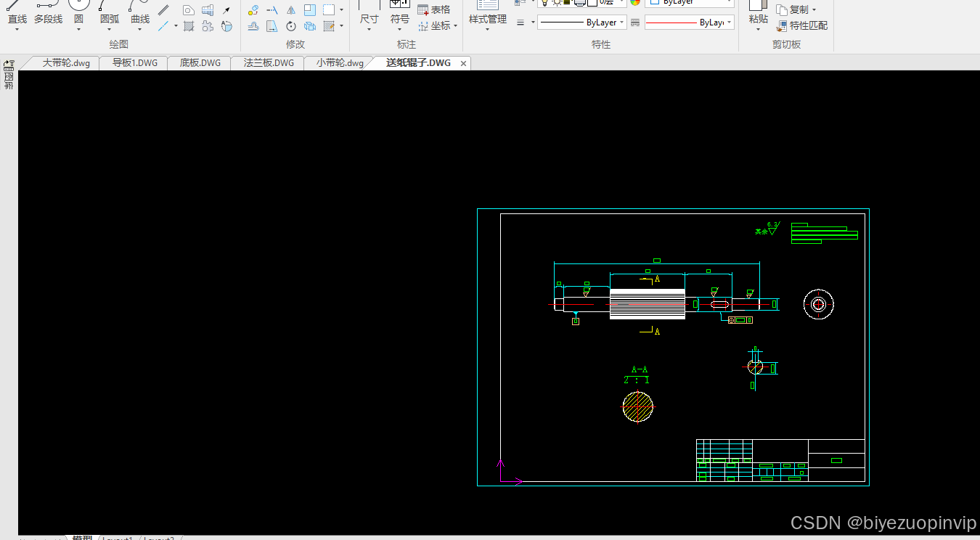This screenshot has height=540, width=980.
Task: Expand the 曲线 dropdown arrow
Action: pyautogui.click(x=140, y=30)
